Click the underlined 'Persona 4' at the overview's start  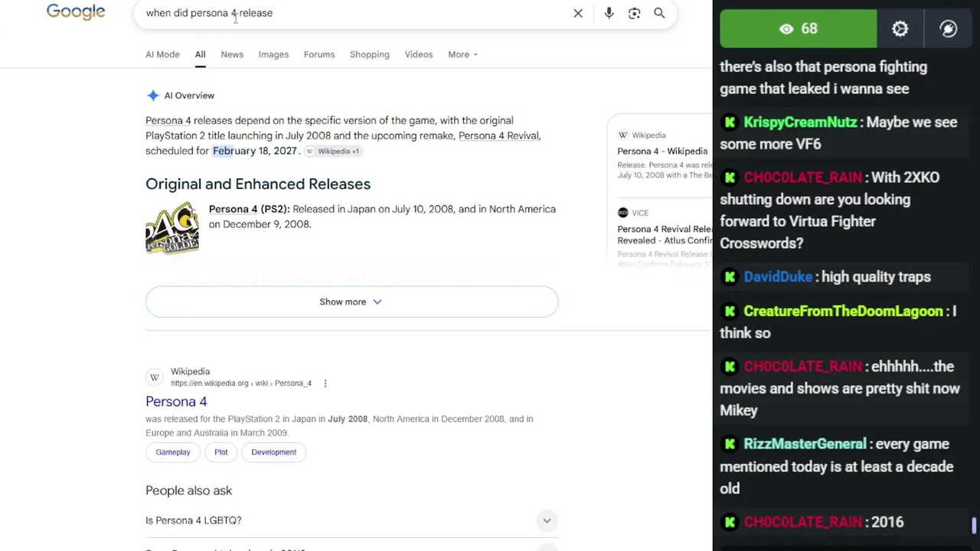click(x=168, y=120)
